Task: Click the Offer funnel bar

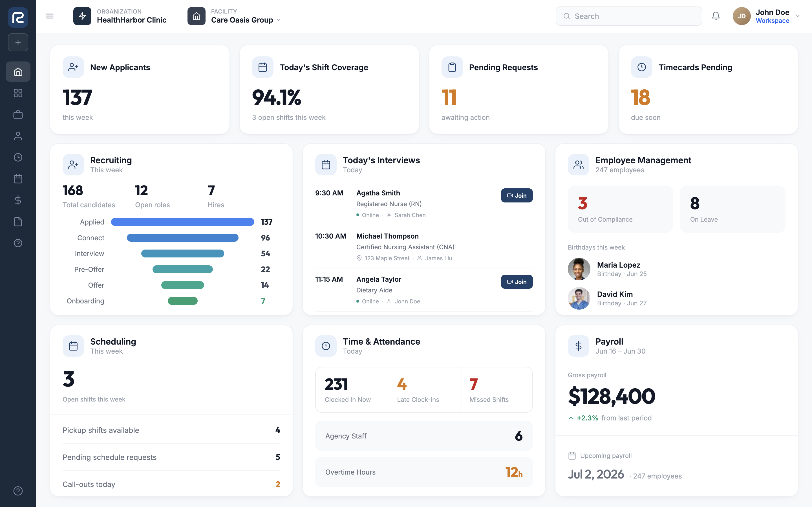Action: 183,285
